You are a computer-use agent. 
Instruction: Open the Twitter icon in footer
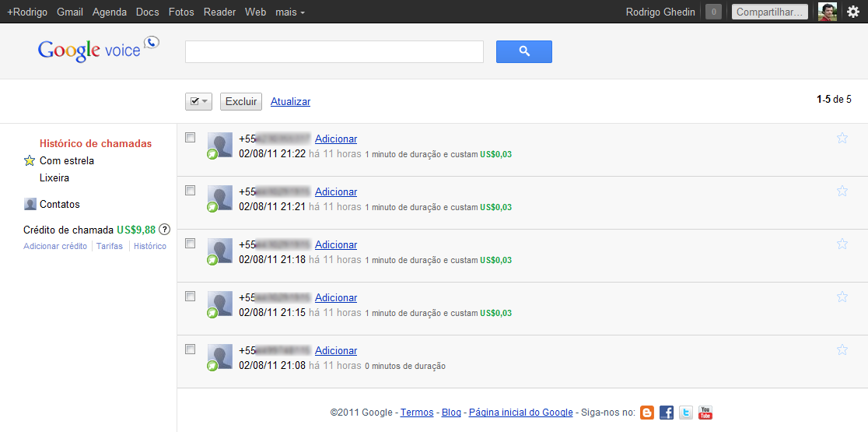click(x=685, y=413)
